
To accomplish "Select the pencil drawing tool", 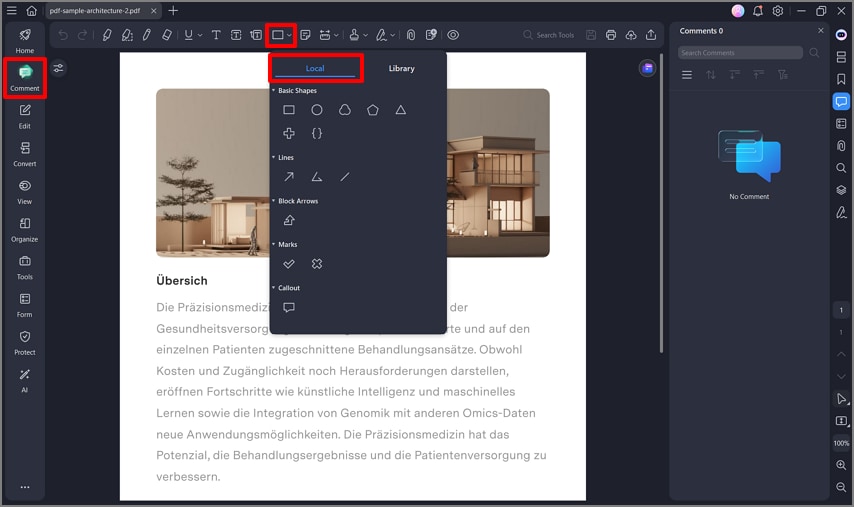I will pos(147,35).
